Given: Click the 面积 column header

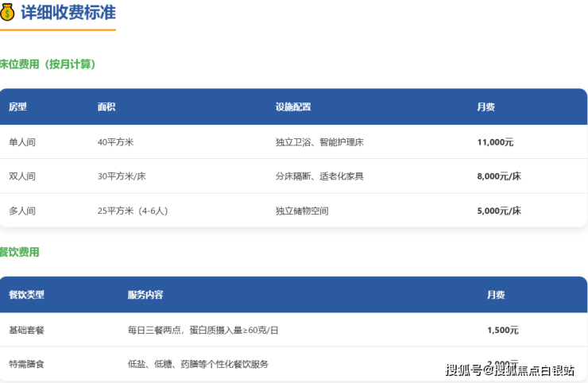Looking at the screenshot, I should [106, 107].
